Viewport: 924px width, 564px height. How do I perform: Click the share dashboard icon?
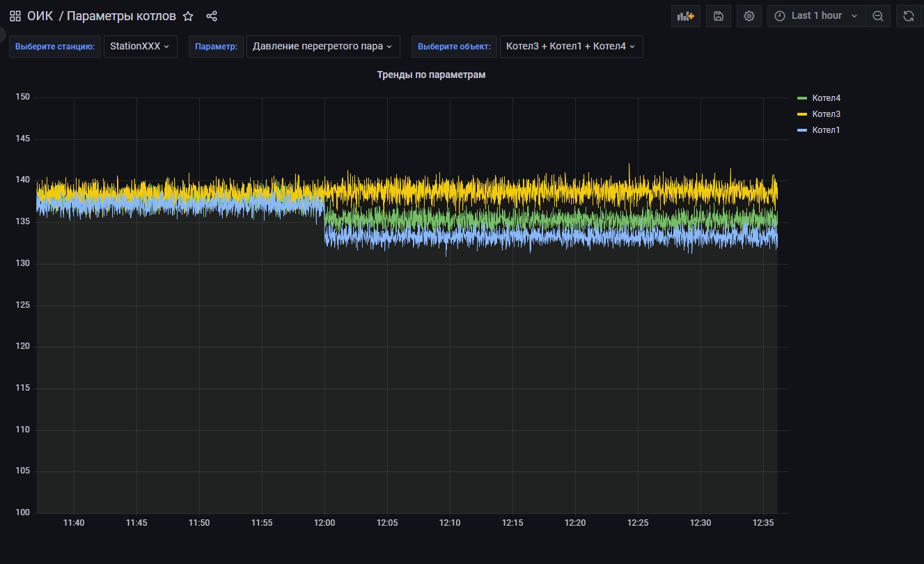[212, 16]
